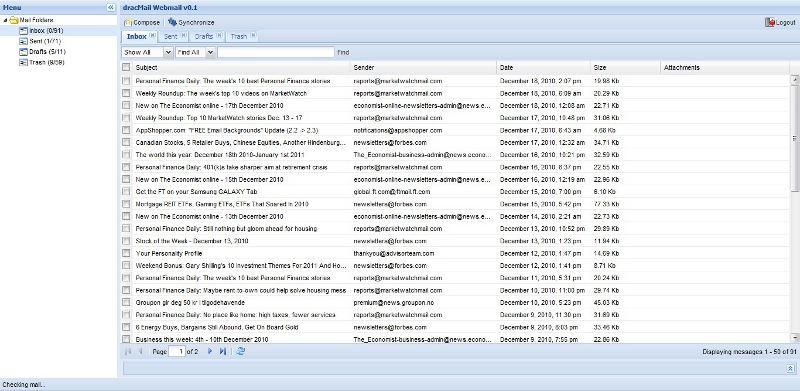Collapse the Mail Folders tree node
This screenshot has width=800, height=391.
tap(5, 20)
